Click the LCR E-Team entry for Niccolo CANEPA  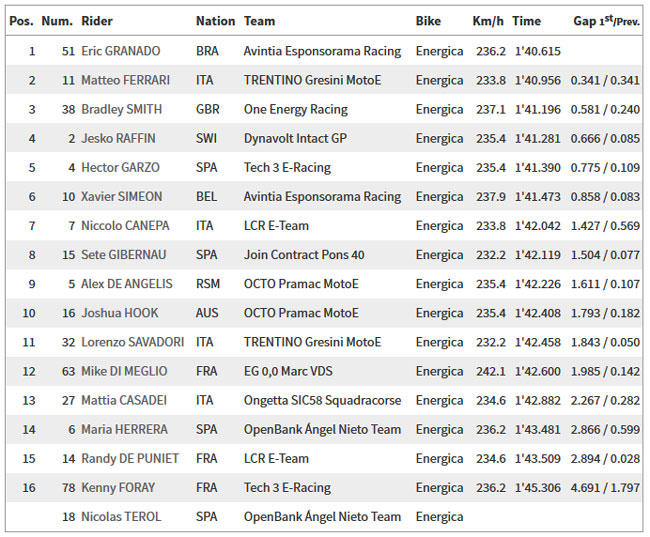tap(276, 226)
